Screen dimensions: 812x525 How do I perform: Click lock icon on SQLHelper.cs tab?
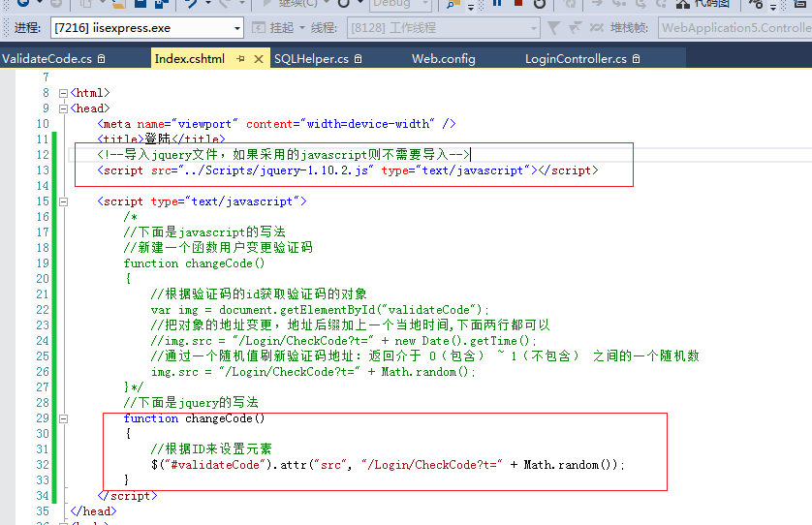tap(358, 59)
